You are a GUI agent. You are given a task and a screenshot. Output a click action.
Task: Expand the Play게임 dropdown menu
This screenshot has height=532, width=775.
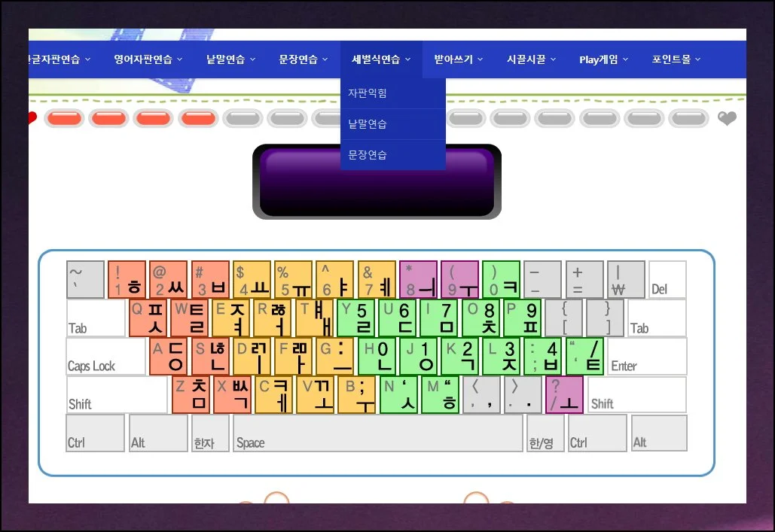[x=603, y=59]
